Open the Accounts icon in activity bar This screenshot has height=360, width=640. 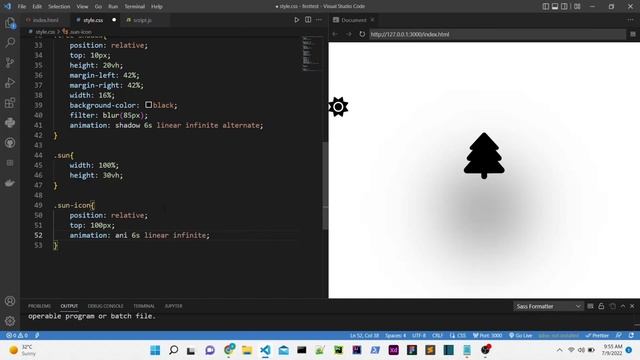click(x=10, y=301)
